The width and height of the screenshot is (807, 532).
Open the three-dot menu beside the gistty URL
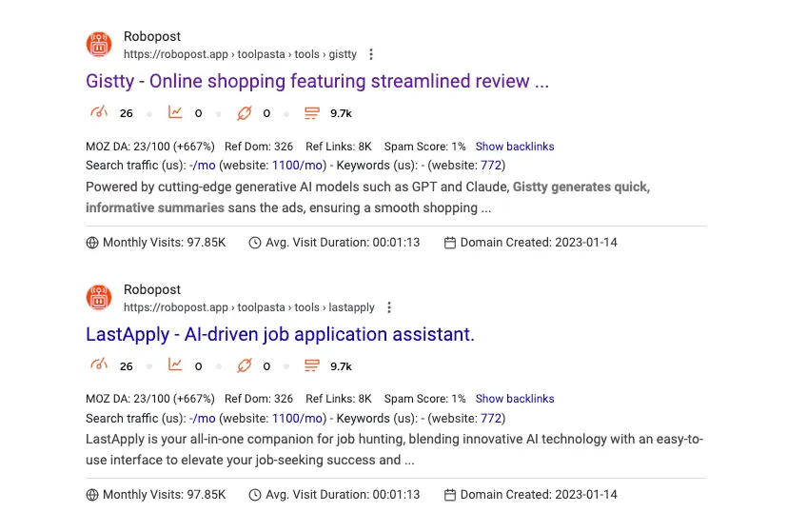pos(371,54)
